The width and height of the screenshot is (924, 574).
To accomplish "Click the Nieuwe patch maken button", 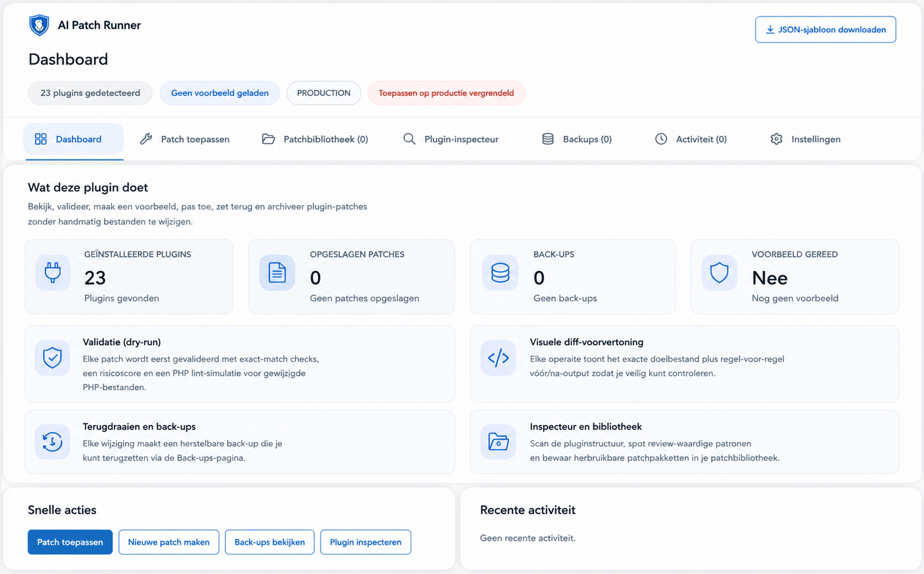I will (x=168, y=542).
